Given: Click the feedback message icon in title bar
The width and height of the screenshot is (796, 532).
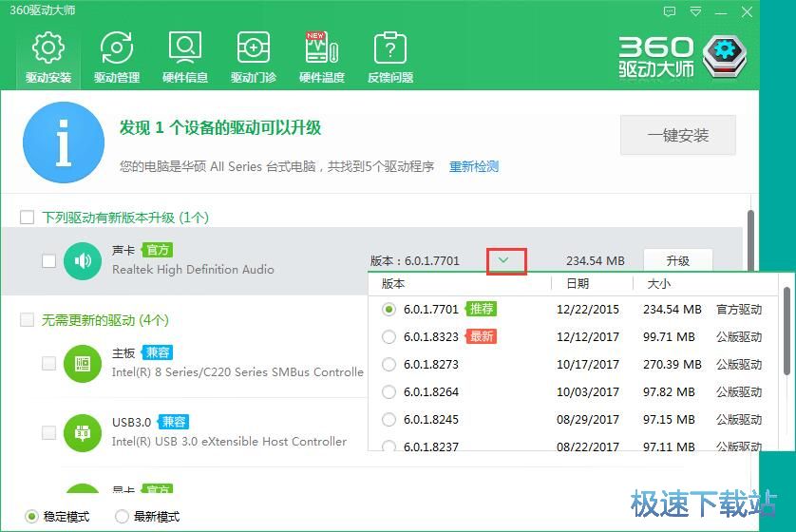Looking at the screenshot, I should (670, 11).
